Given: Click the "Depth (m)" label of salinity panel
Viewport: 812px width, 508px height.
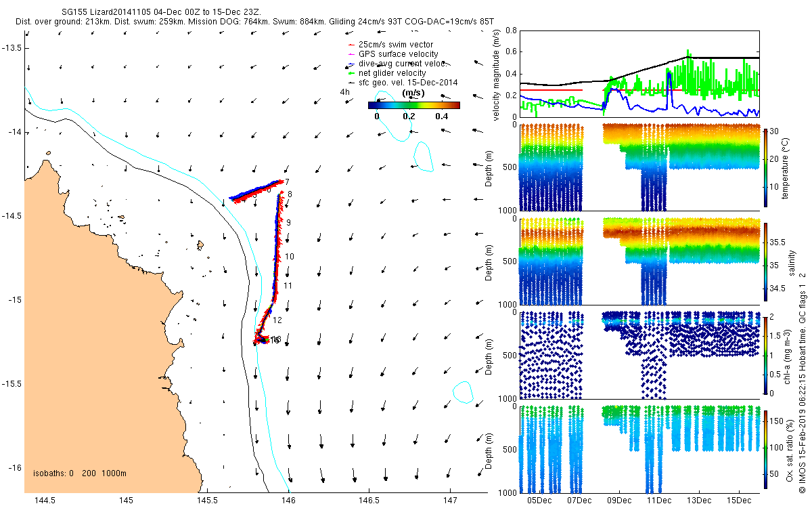Looking at the screenshot, I should pyautogui.click(x=489, y=261).
